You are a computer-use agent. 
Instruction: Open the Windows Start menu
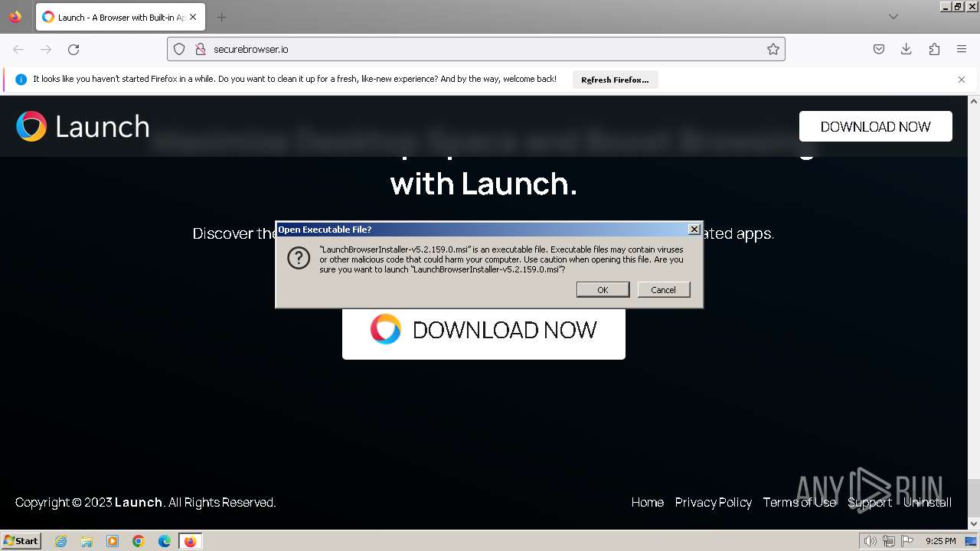tap(21, 540)
